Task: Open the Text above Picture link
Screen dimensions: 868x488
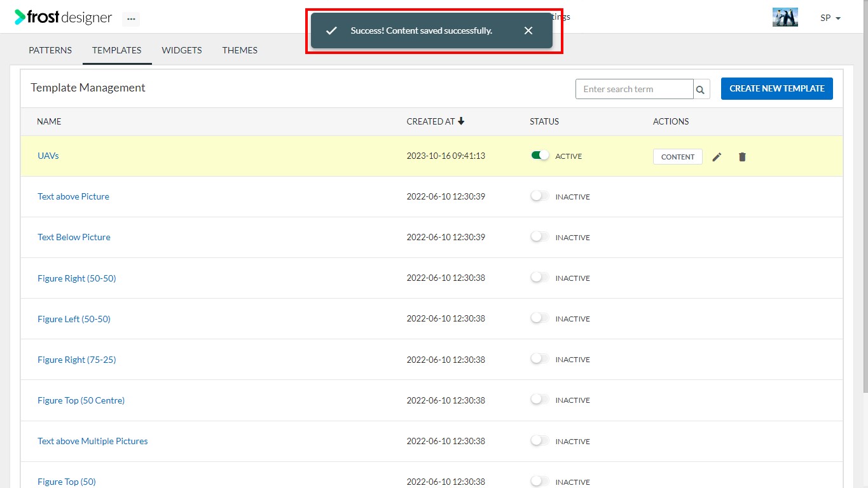Action: pos(73,196)
